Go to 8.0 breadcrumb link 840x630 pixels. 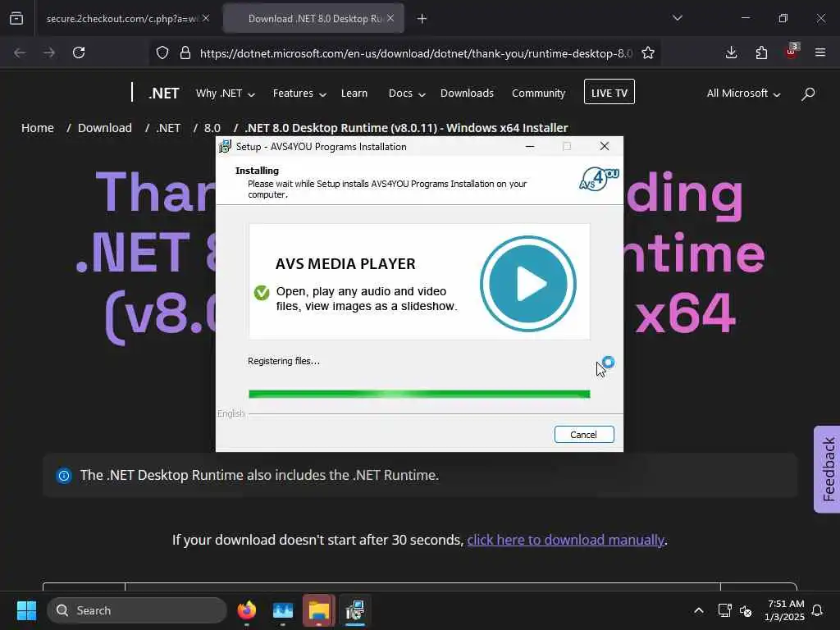click(x=212, y=128)
